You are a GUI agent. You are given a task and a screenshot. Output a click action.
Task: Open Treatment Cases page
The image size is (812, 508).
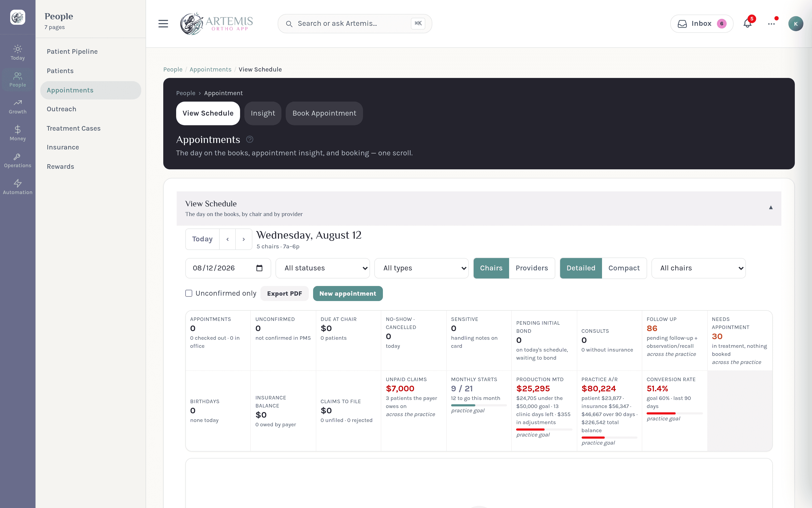click(x=90, y=128)
